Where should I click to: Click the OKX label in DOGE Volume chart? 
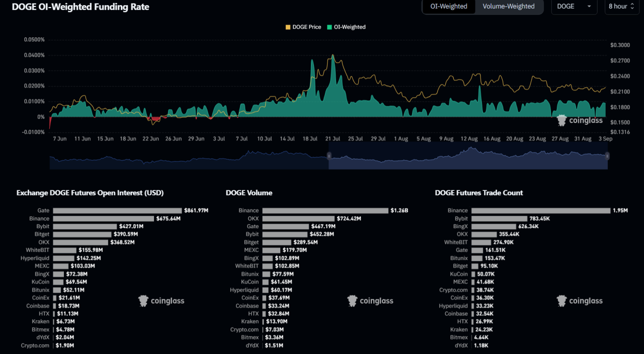pos(253,219)
